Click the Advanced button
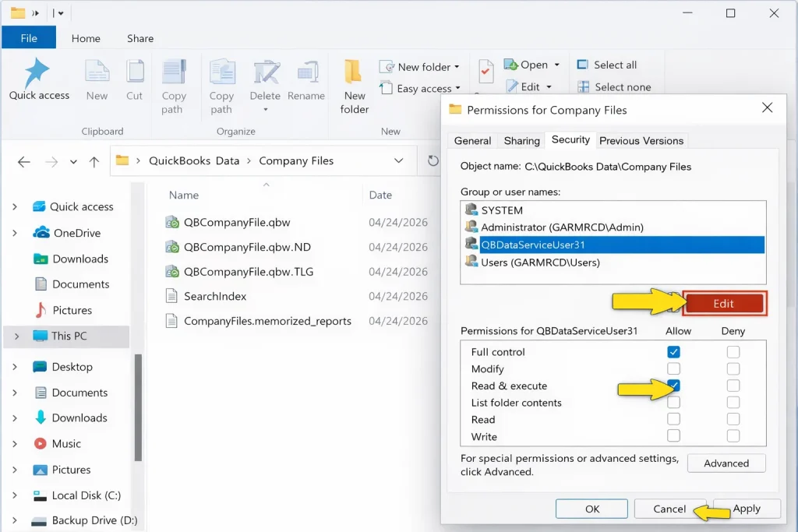The width and height of the screenshot is (798, 532). click(726, 463)
